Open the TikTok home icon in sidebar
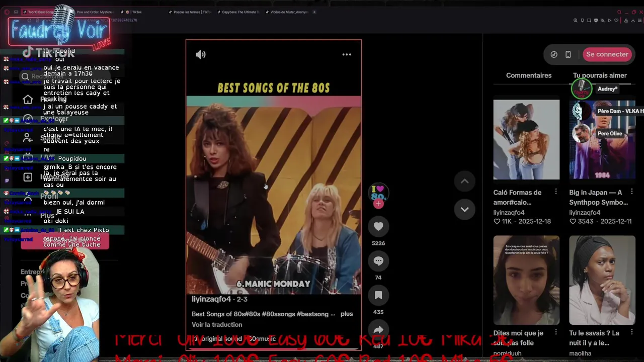Screen dimensions: 644x362 coord(28,100)
